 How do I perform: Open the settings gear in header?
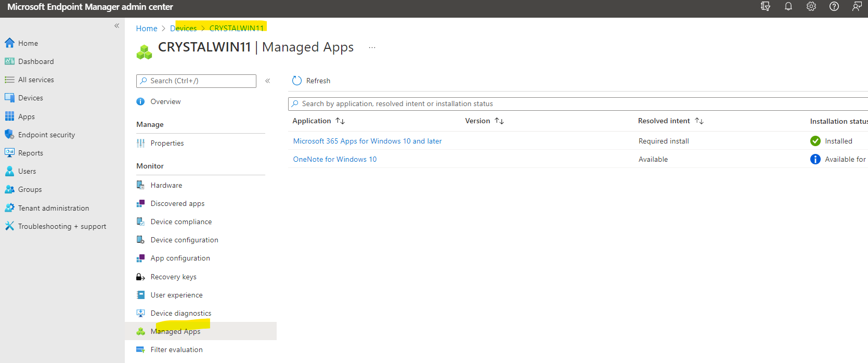(811, 6)
